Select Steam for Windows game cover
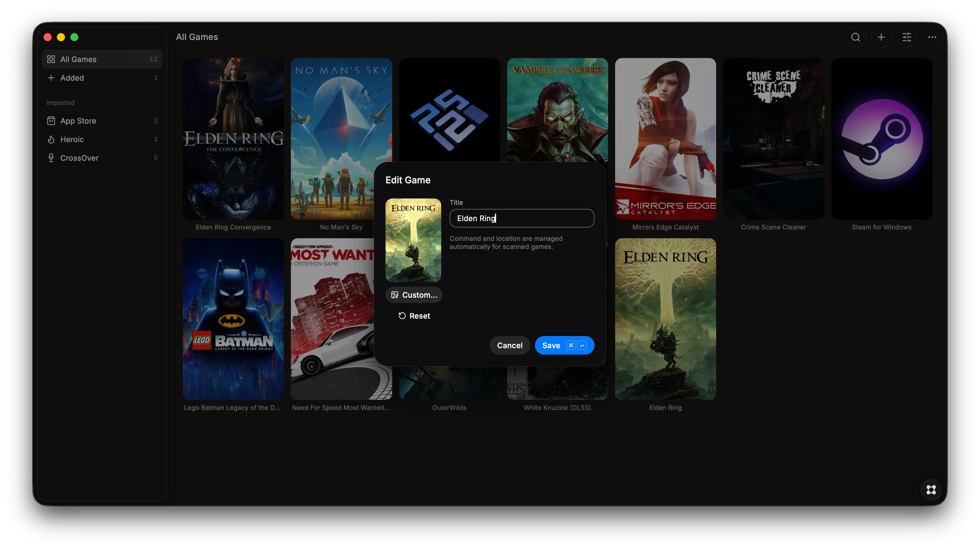 coord(882,138)
